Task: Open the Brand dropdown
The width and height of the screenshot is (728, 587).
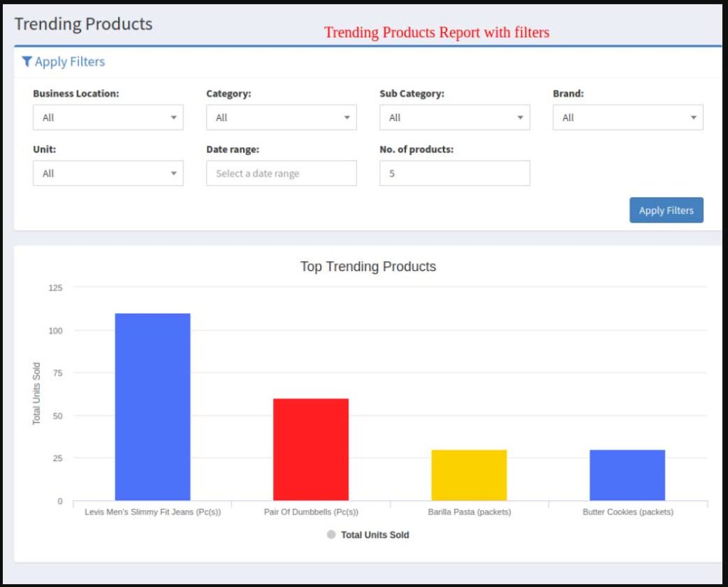Action: [628, 117]
